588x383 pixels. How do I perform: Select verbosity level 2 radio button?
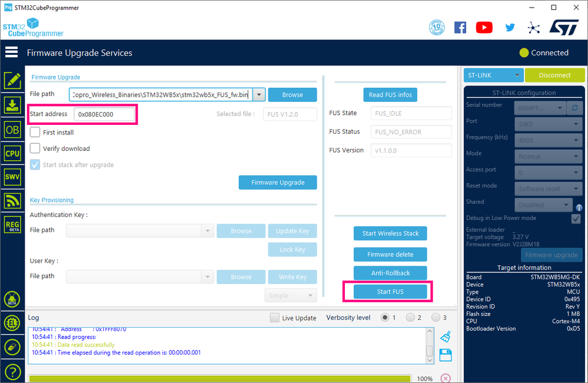tap(410, 317)
